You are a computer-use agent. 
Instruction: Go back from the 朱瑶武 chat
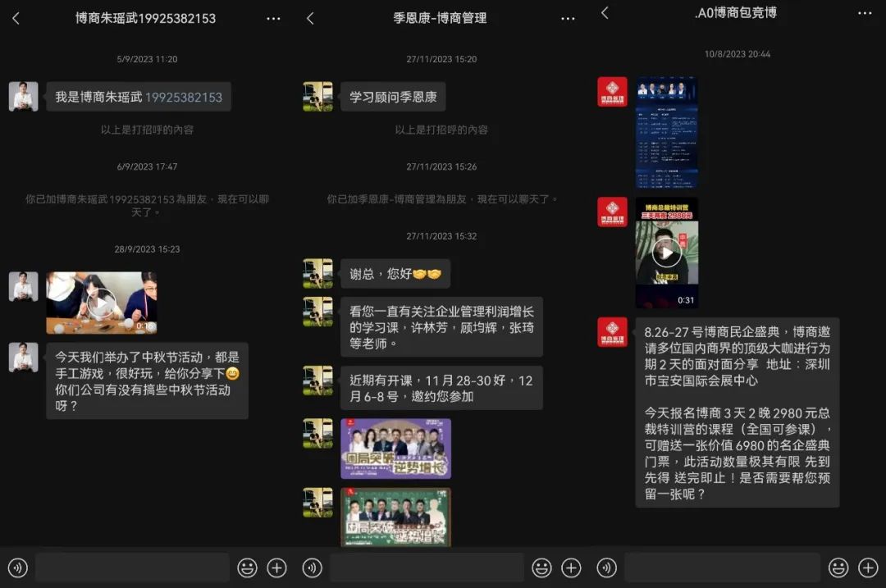(17, 18)
